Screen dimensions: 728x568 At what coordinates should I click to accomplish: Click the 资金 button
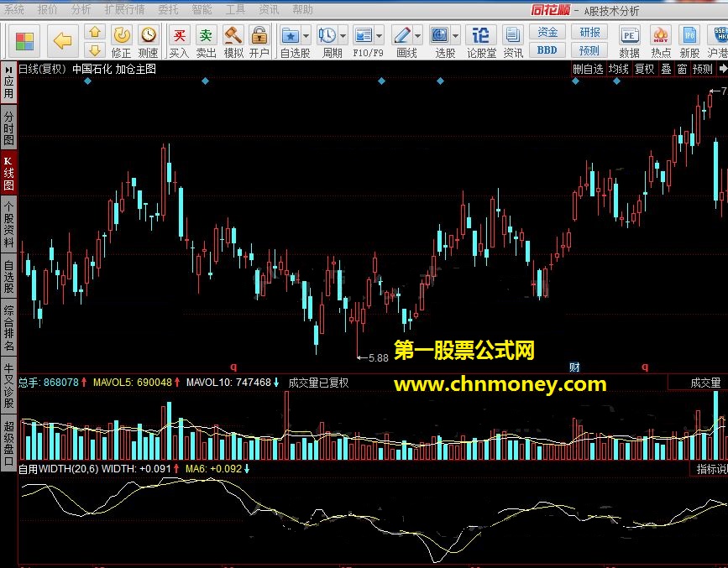[x=547, y=32]
